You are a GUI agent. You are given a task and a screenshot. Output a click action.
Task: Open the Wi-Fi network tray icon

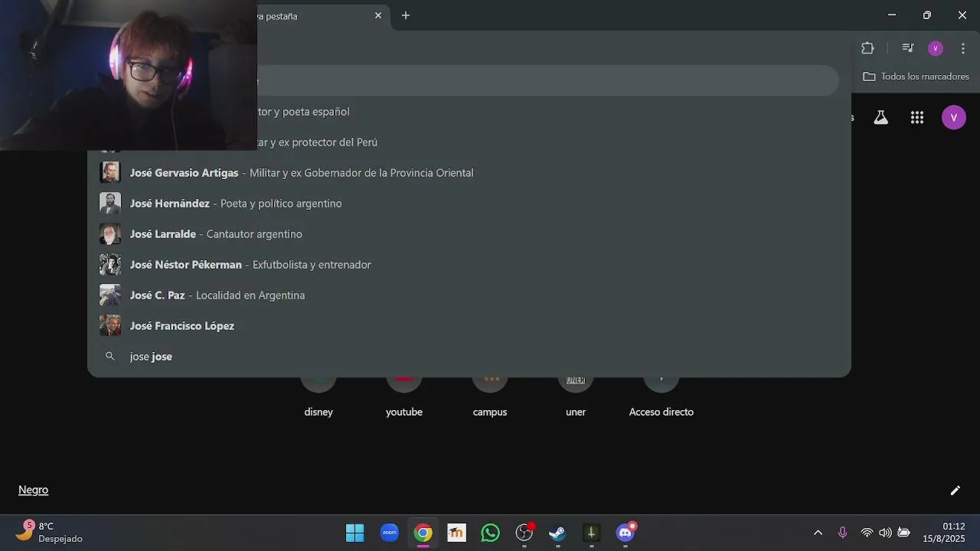pyautogui.click(x=867, y=533)
